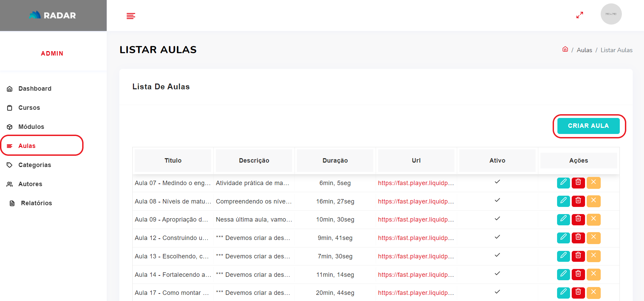This screenshot has width=644, height=301.
Task: Sort the table by Duração column header
Action: click(x=335, y=161)
